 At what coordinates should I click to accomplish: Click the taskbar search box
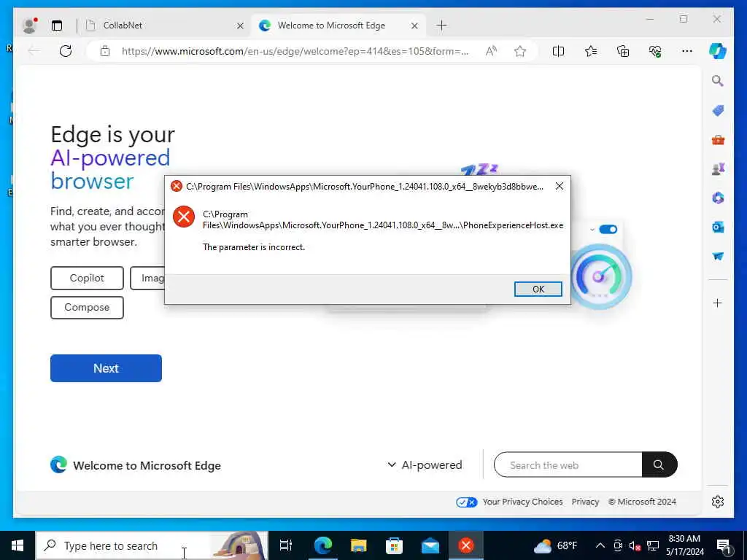(x=152, y=545)
